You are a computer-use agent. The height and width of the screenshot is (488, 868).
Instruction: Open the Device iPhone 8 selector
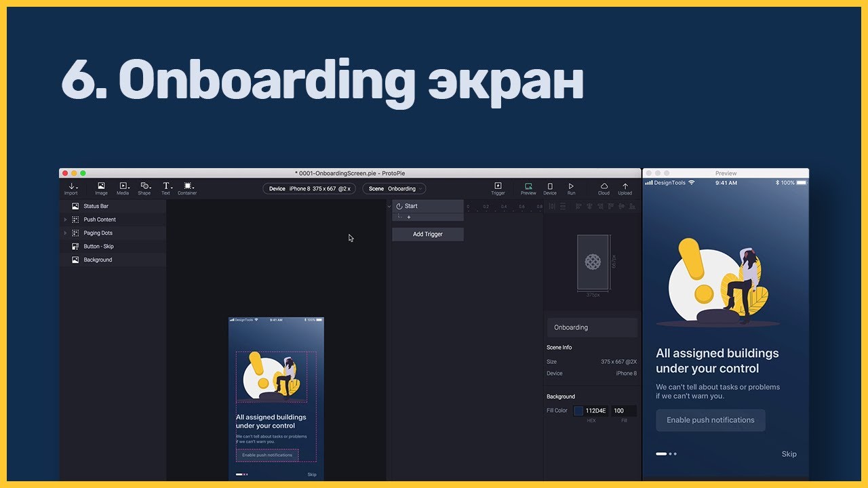pyautogui.click(x=310, y=188)
